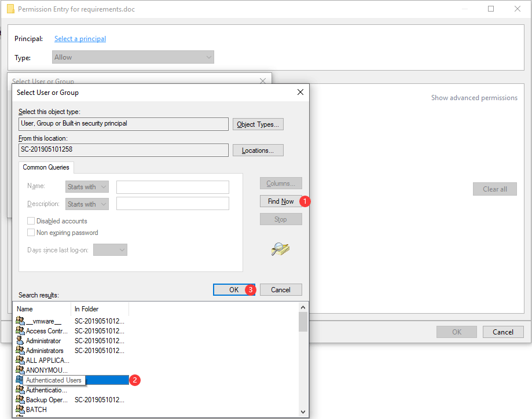Click the Object Types button
Viewport: 532px width, 419px height.
point(258,124)
